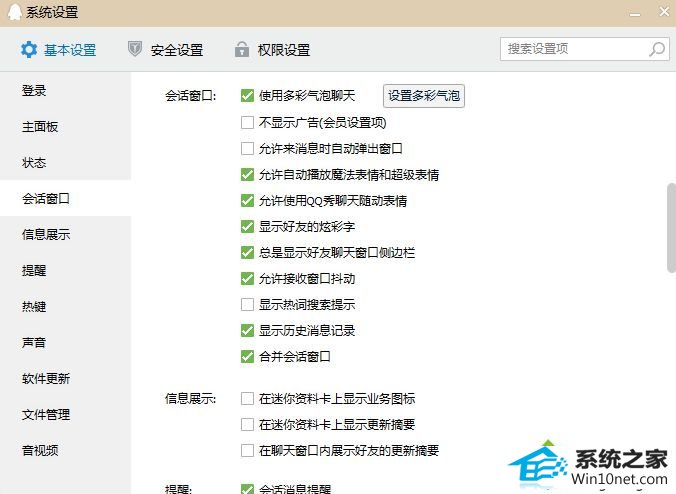This screenshot has height=494, width=676.
Task: Uncheck 会话消息提醒 checkbox
Action: [247, 489]
